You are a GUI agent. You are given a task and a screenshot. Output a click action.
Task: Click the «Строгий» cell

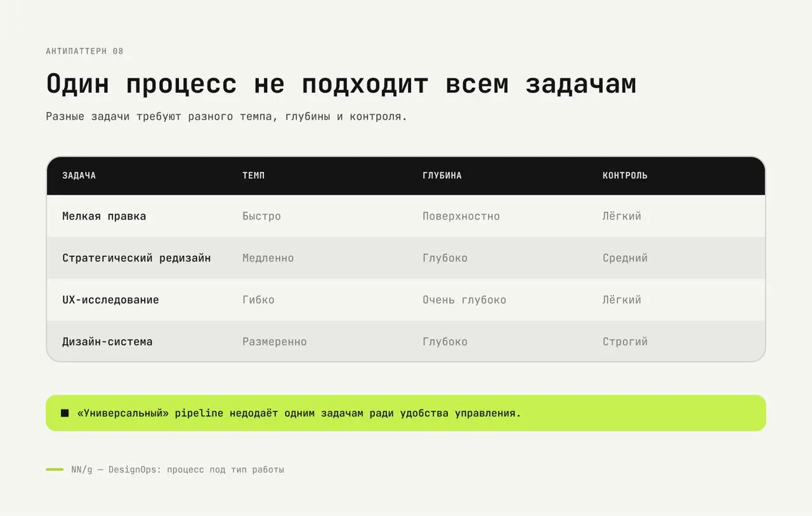625,342
